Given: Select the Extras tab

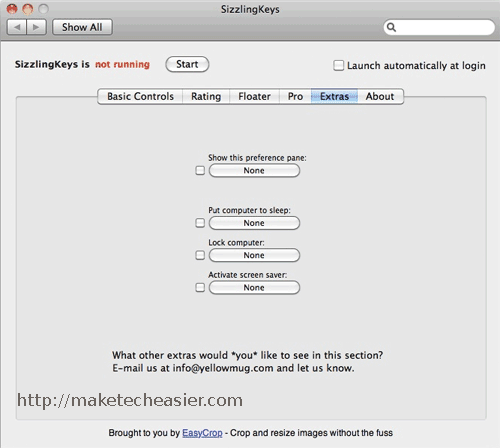Looking at the screenshot, I should click(334, 96).
